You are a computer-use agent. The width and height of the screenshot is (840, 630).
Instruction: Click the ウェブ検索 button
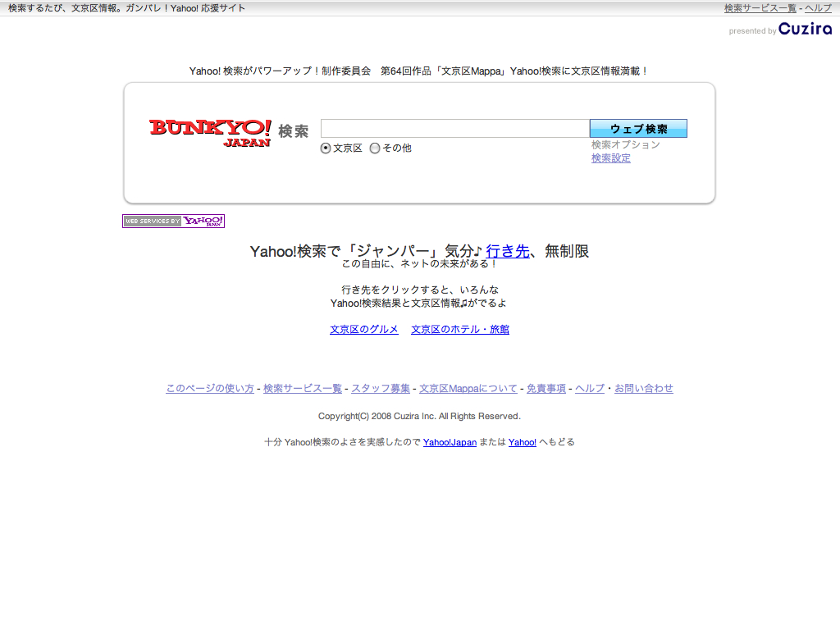[638, 129]
